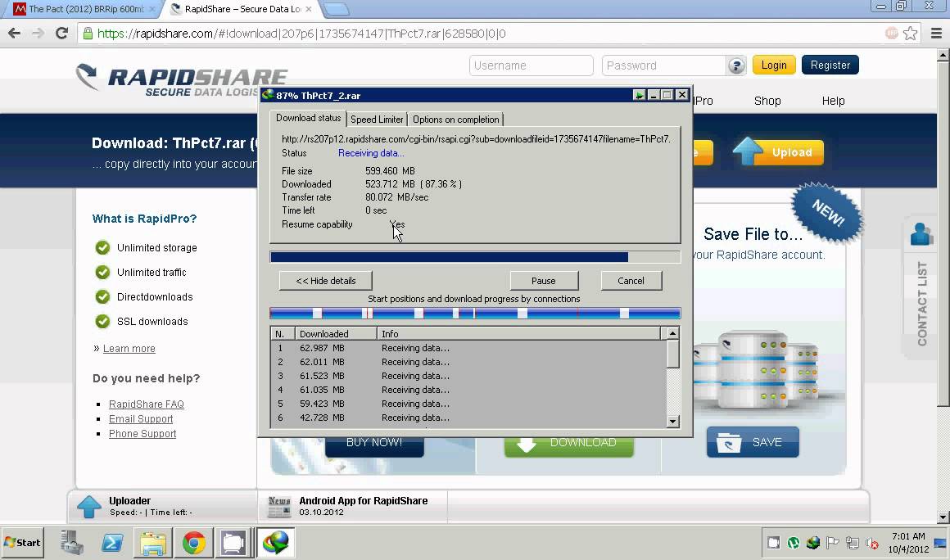950x560 pixels.
Task: Select the RapidShare Secure Data browser tab
Action: coord(241,9)
